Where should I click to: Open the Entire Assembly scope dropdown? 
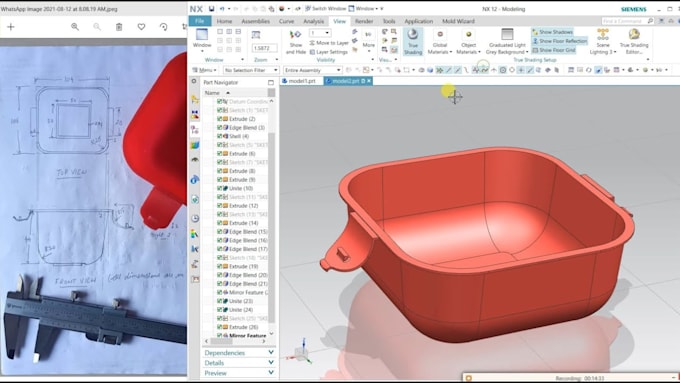pyautogui.click(x=313, y=70)
